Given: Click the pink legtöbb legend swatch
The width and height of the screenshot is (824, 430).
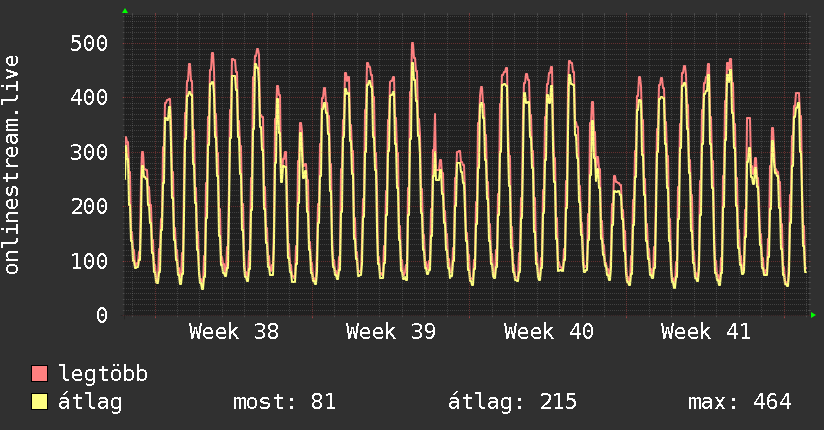Looking at the screenshot, I should pyautogui.click(x=39, y=373).
